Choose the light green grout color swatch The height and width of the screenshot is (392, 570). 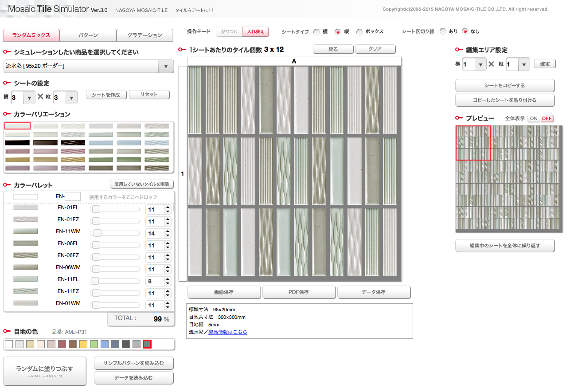94,344
